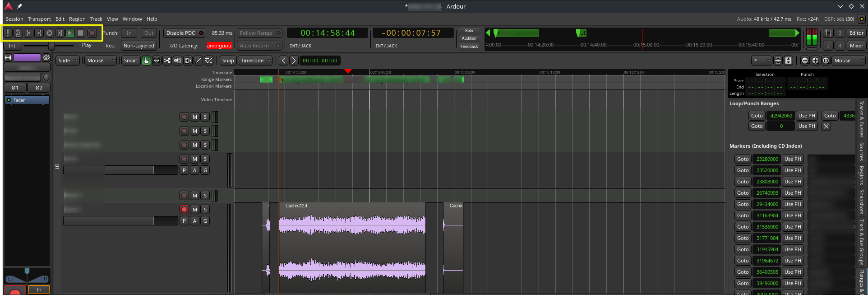Open the Transport menu
This screenshot has width=868, height=295.
point(39,19)
